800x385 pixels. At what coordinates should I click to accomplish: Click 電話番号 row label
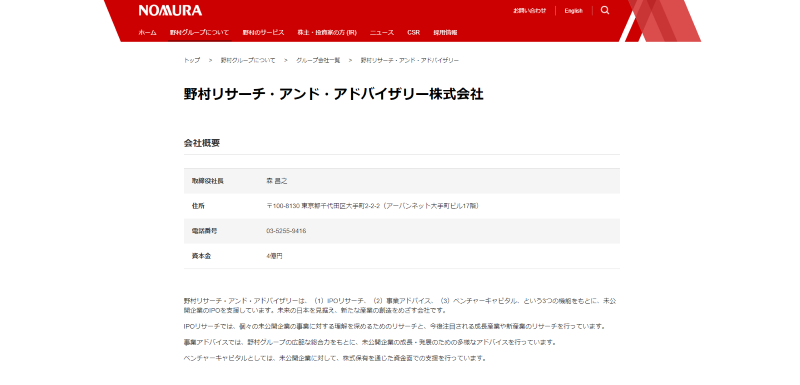tap(205, 231)
